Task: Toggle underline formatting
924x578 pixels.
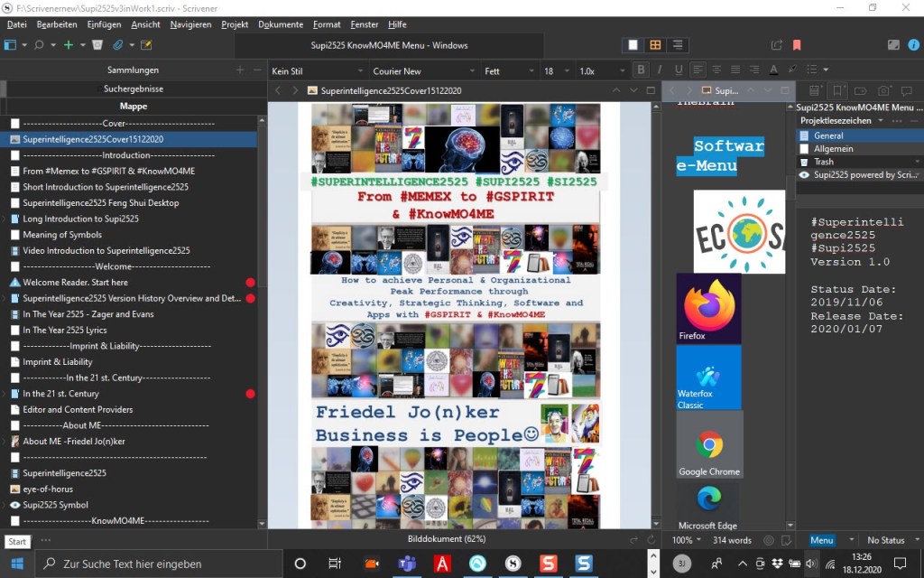Action: pos(679,70)
